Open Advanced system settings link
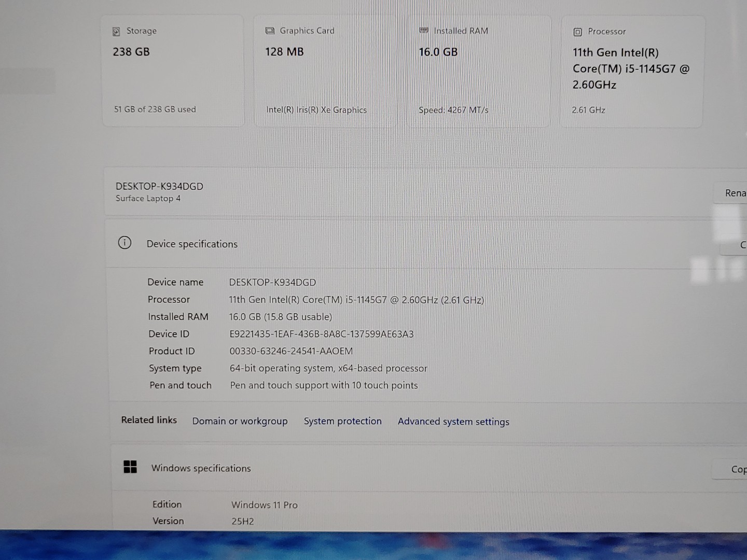This screenshot has width=747, height=560. (453, 422)
